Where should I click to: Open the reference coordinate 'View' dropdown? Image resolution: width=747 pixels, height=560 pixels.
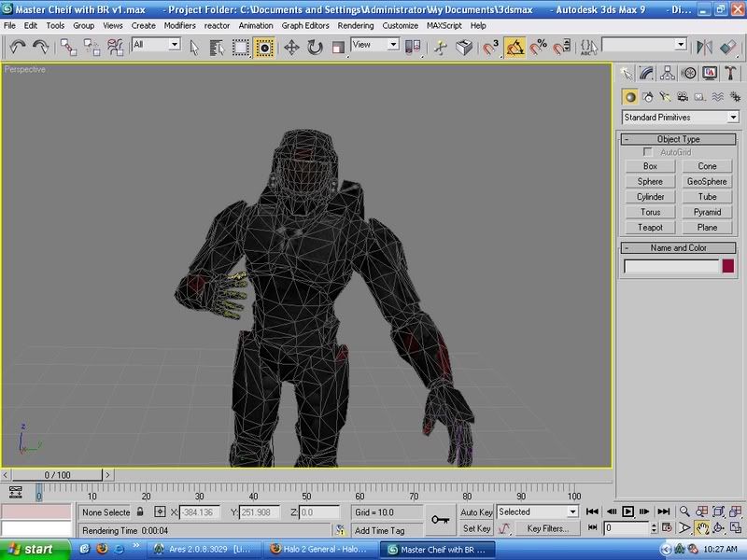375,45
